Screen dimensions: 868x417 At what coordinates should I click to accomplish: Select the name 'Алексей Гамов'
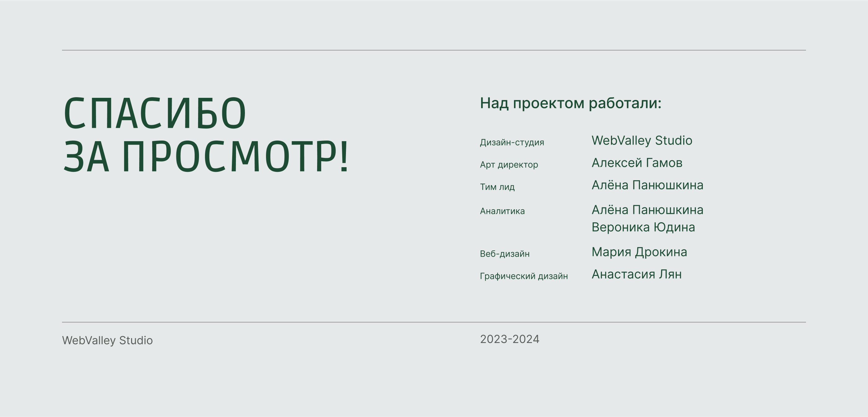637,163
